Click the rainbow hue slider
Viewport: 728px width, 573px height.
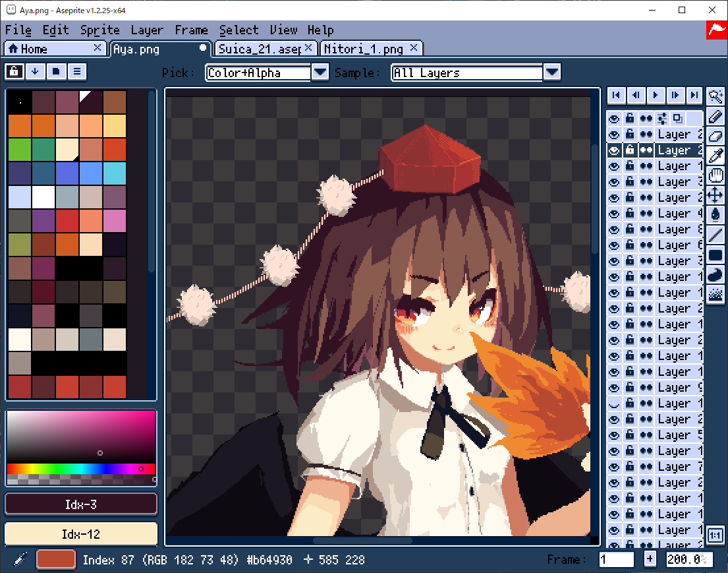pos(81,469)
